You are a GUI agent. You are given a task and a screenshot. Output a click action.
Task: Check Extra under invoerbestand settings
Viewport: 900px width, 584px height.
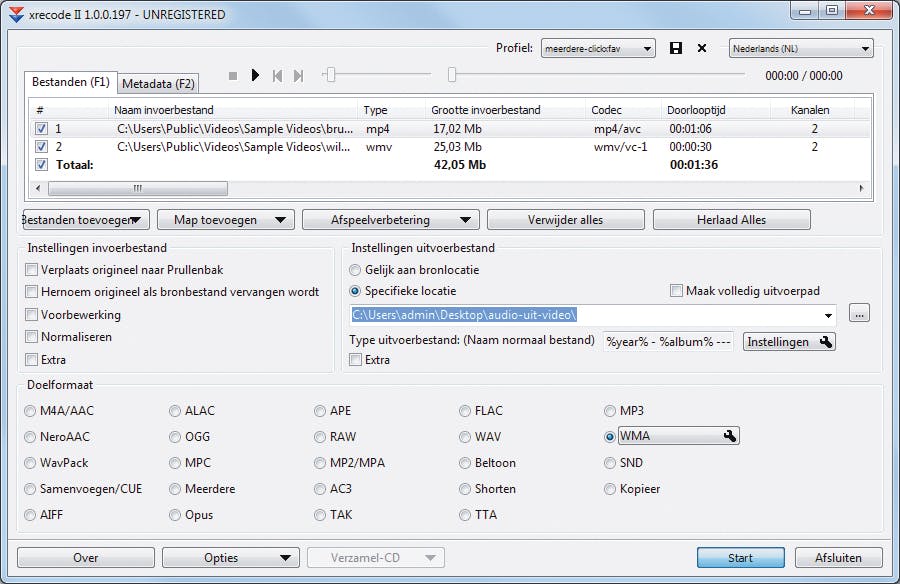32,360
